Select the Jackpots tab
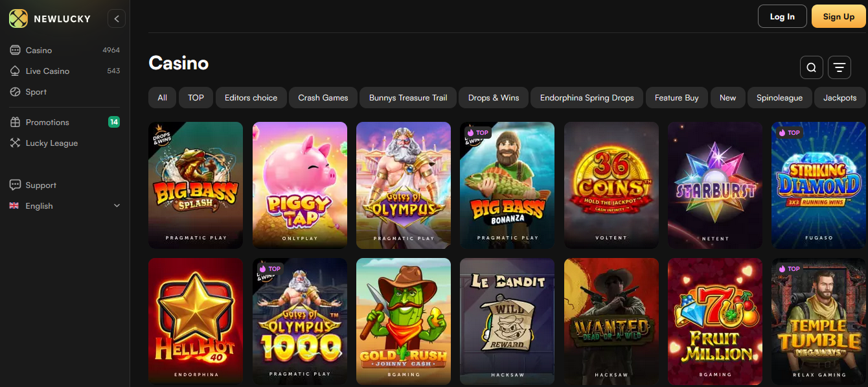This screenshot has width=868, height=387. [x=839, y=97]
